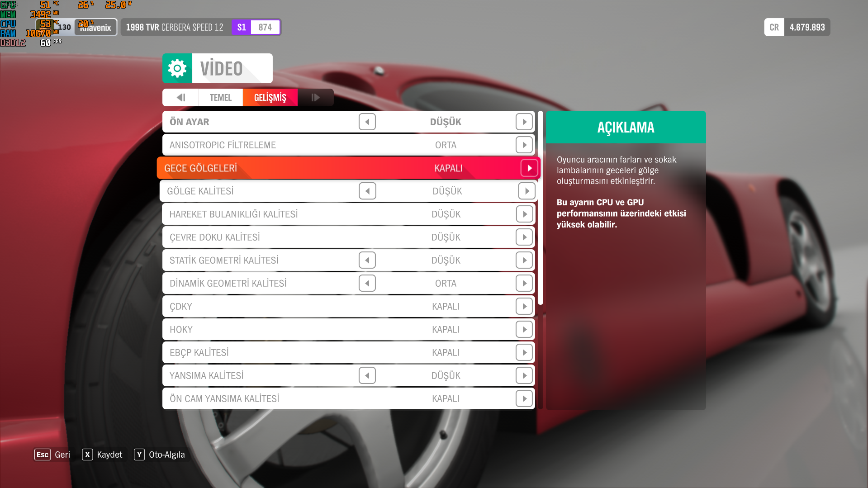Enable EBÇP KALİTESİ with right arrow
Screen dimensions: 868x488
coord(524,352)
